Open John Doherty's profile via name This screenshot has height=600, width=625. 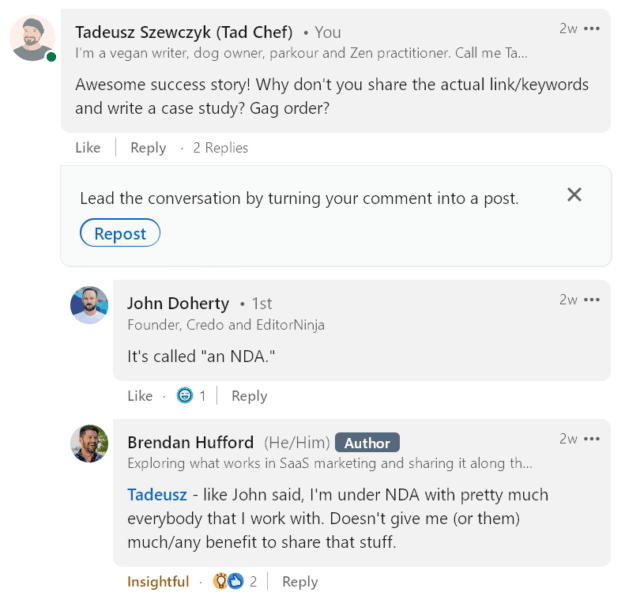pos(178,303)
